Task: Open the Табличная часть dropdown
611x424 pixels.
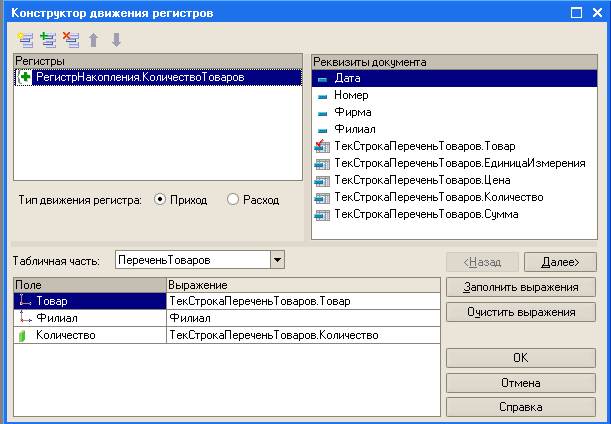Action: pos(277,260)
